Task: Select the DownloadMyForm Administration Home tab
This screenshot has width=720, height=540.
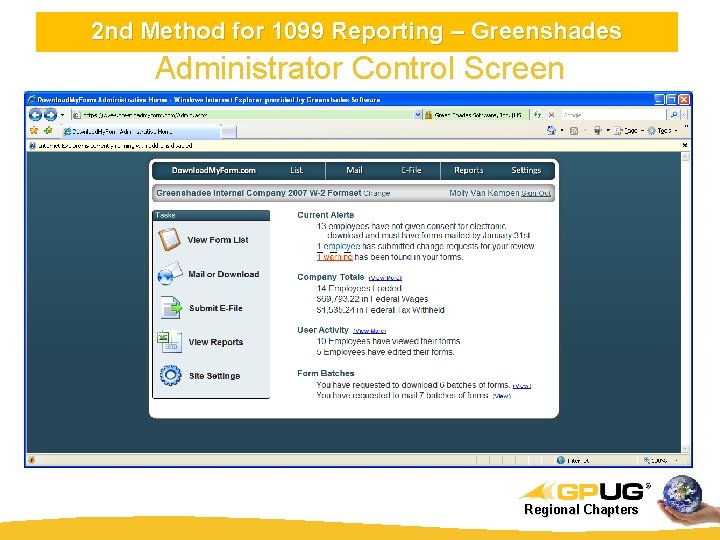Action: 141,131
